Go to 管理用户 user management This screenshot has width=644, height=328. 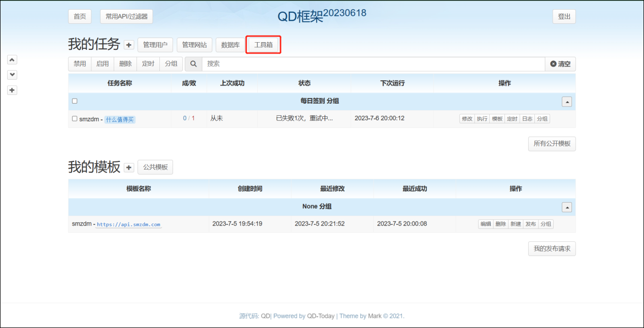pyautogui.click(x=155, y=45)
